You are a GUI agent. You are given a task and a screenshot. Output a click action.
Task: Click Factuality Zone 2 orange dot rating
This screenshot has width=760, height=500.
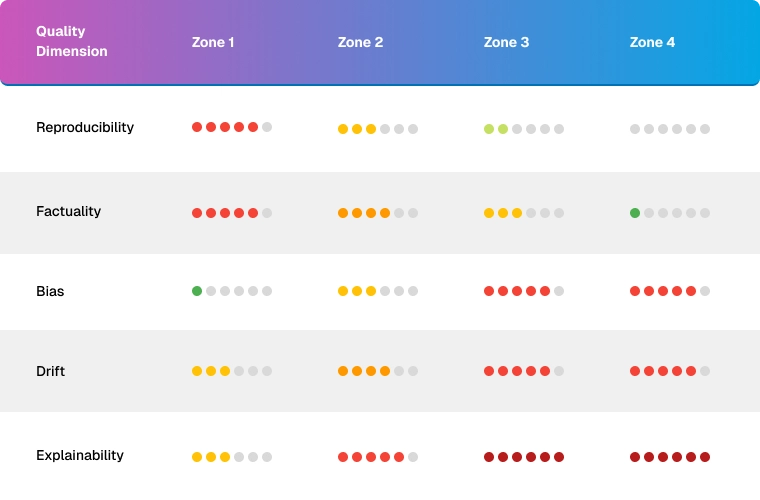[364, 213]
